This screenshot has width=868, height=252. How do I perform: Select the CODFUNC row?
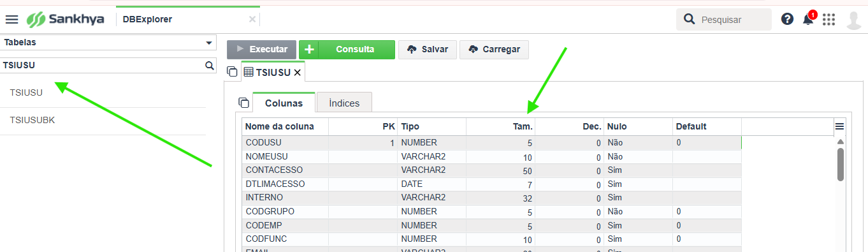click(492, 239)
